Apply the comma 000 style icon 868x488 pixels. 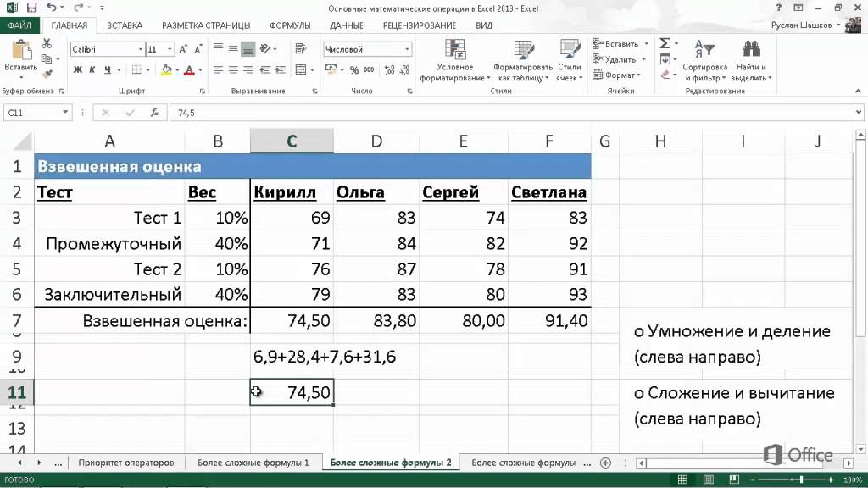coord(369,69)
